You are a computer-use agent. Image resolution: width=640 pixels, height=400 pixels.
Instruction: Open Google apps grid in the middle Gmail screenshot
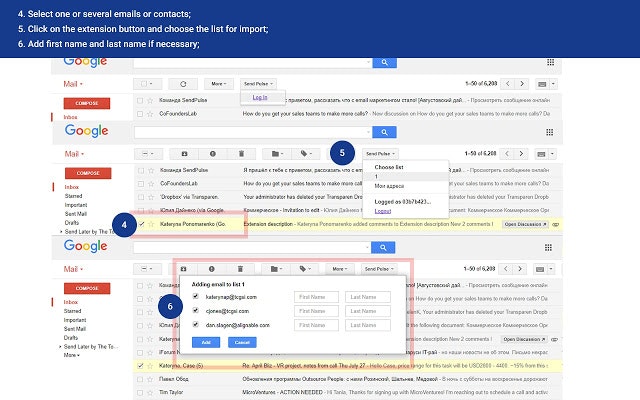550,132
